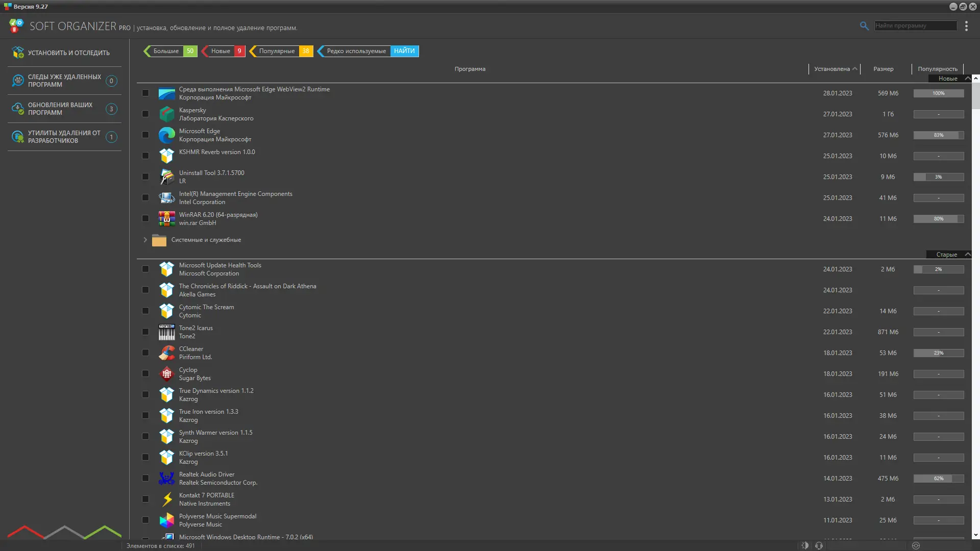Open the three-dot options menu

click(966, 26)
